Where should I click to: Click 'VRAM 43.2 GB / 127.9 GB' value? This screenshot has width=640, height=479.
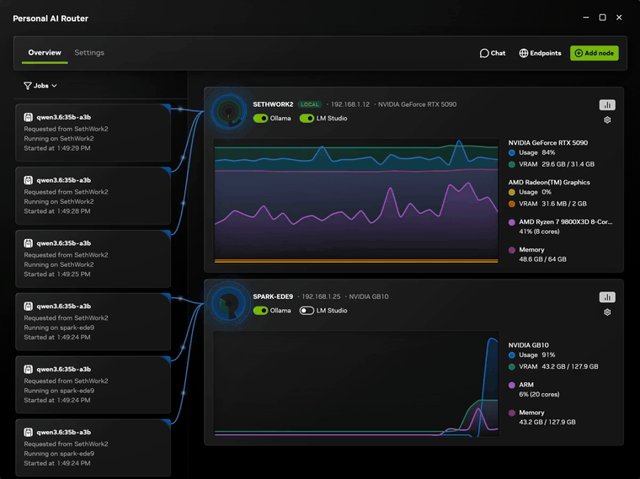point(559,367)
